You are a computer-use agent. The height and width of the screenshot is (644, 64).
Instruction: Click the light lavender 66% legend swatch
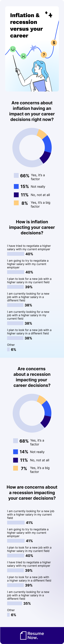(x=16, y=175)
